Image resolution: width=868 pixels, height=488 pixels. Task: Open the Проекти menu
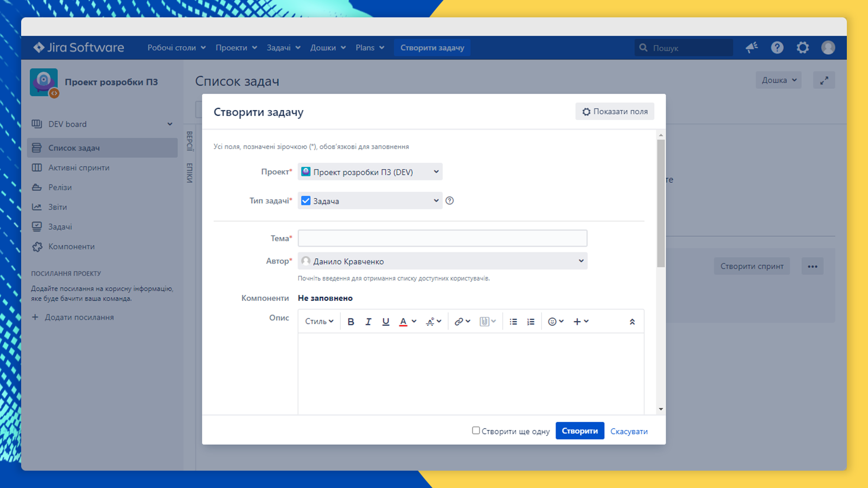coord(236,48)
